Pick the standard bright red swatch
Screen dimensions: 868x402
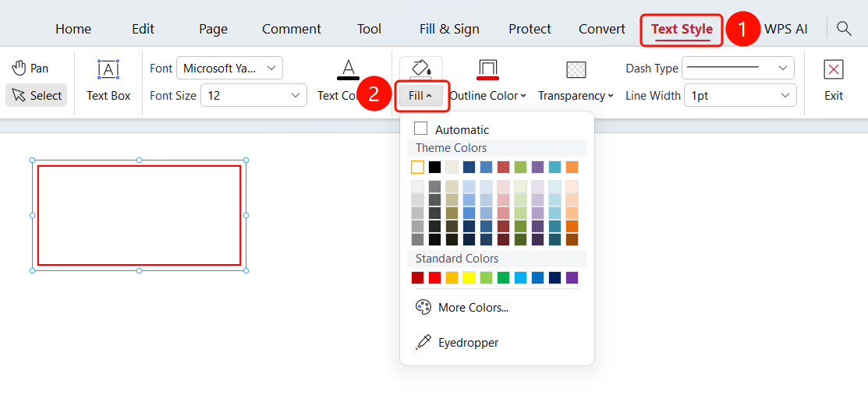point(434,277)
